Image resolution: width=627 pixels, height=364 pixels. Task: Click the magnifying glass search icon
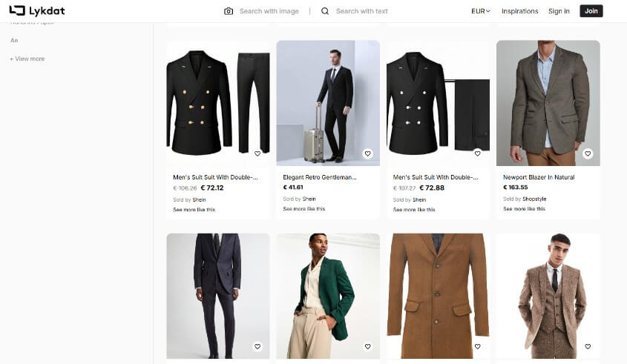coord(325,11)
